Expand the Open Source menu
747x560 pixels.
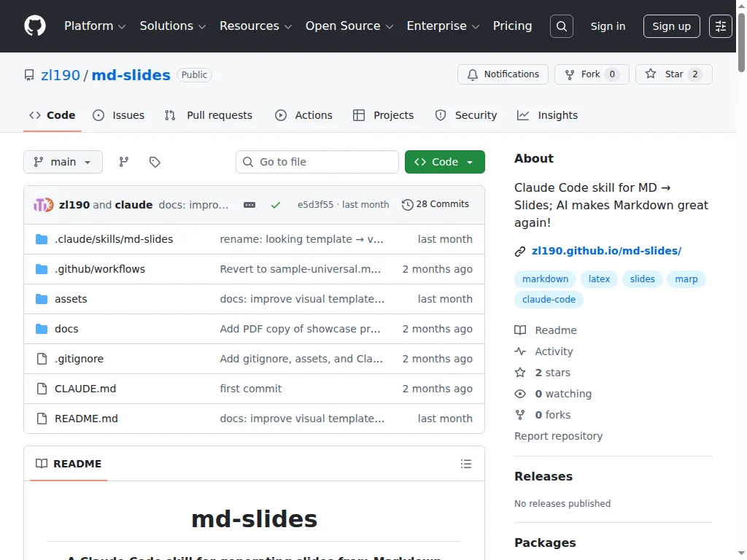point(349,26)
